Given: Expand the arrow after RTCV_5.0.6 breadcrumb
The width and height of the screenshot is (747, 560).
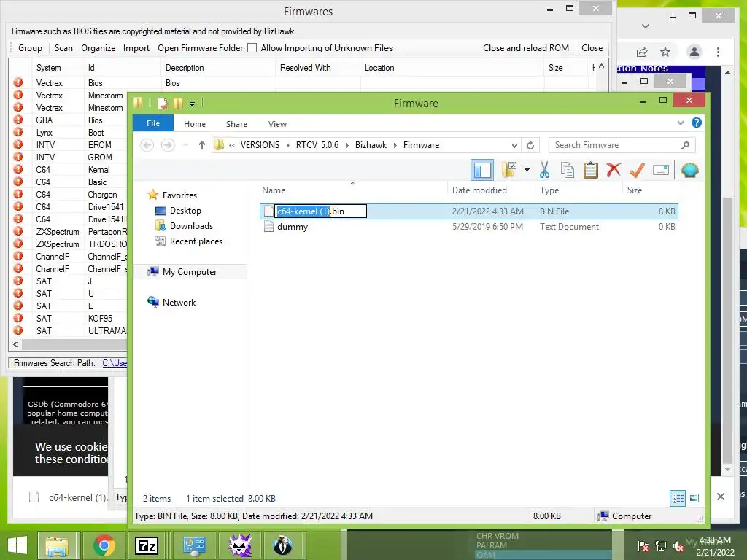Looking at the screenshot, I should (x=347, y=145).
